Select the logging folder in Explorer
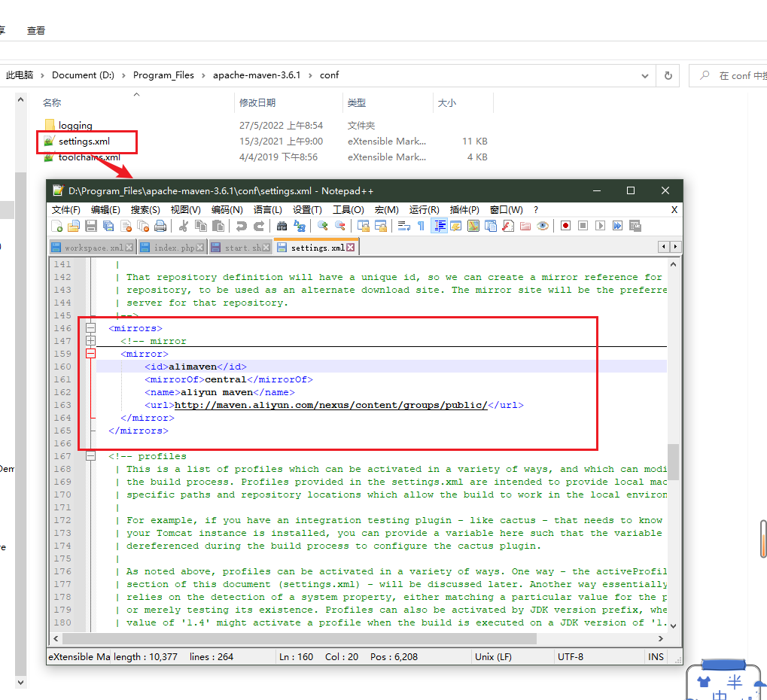767x700 pixels. (x=75, y=125)
